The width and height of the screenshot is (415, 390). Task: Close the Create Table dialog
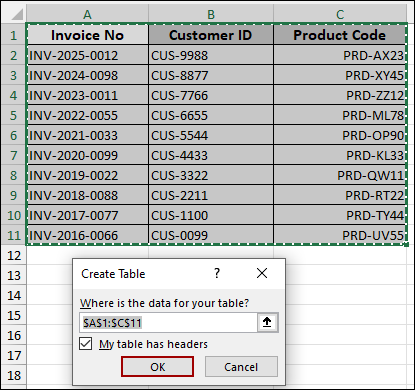tap(262, 273)
